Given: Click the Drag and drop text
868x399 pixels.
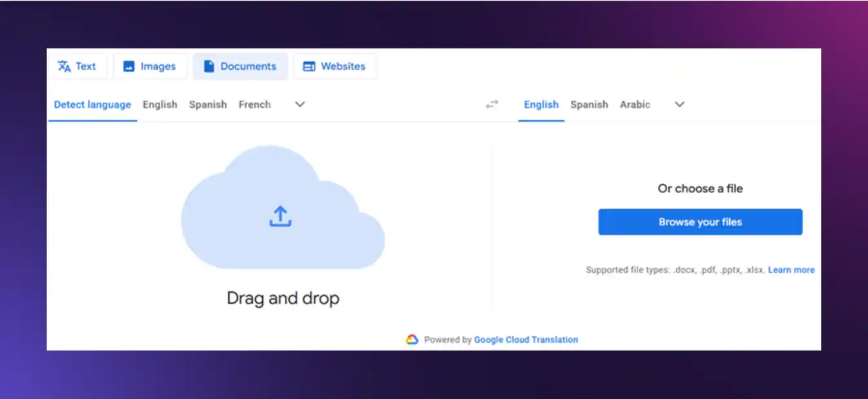Looking at the screenshot, I should (x=283, y=298).
